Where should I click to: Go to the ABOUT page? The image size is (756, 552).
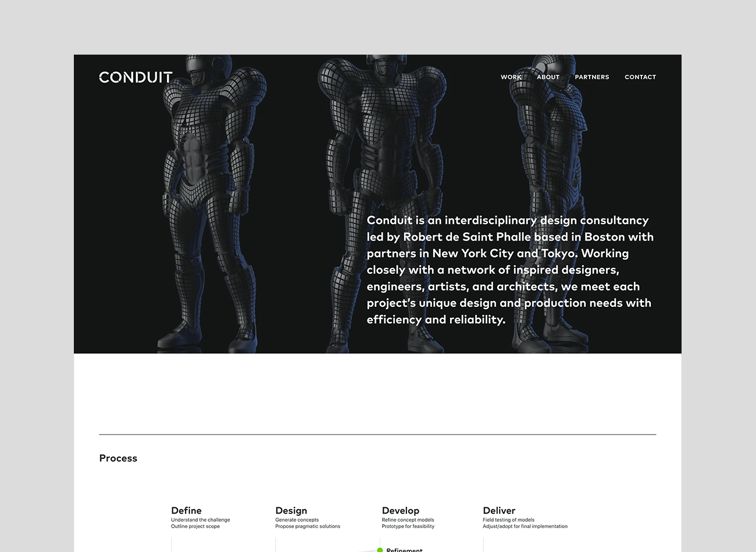pos(548,77)
